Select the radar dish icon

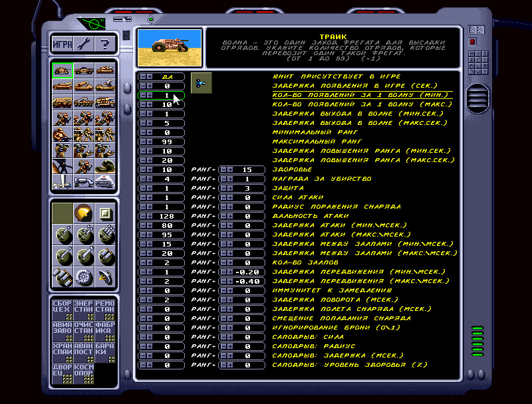coord(105,277)
